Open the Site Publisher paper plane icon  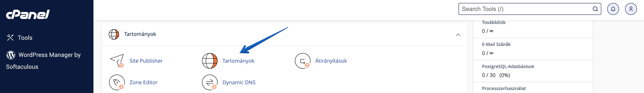pos(117,61)
